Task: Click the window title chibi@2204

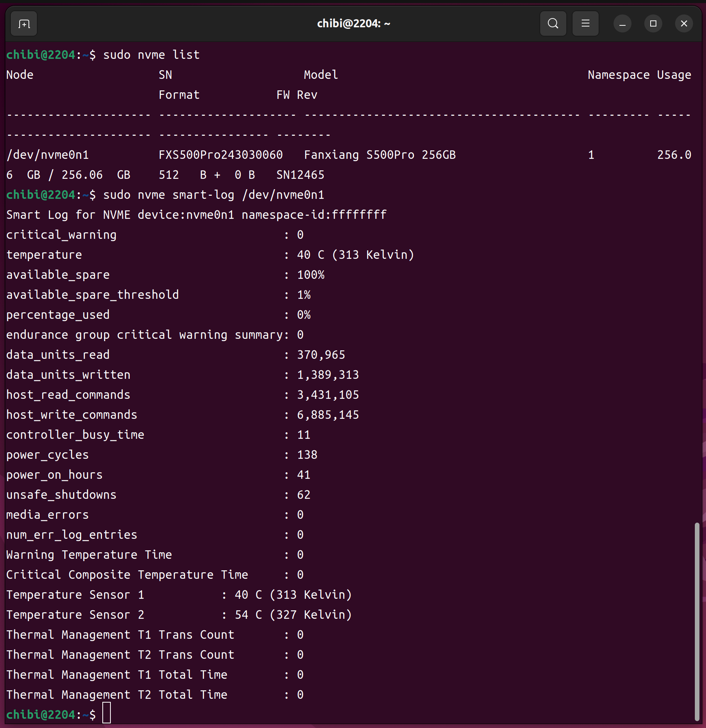Action: (x=353, y=24)
